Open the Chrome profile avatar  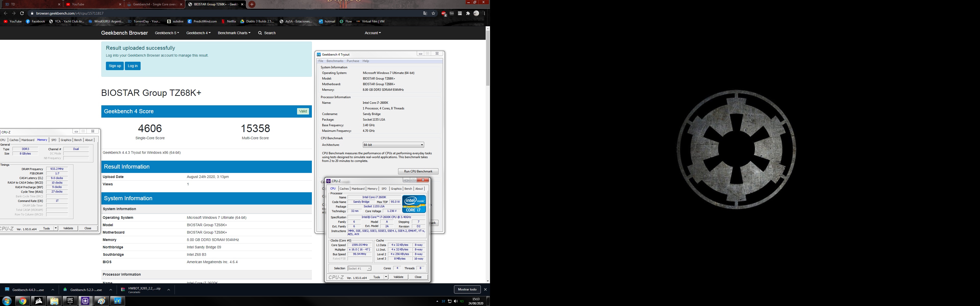tap(476, 13)
